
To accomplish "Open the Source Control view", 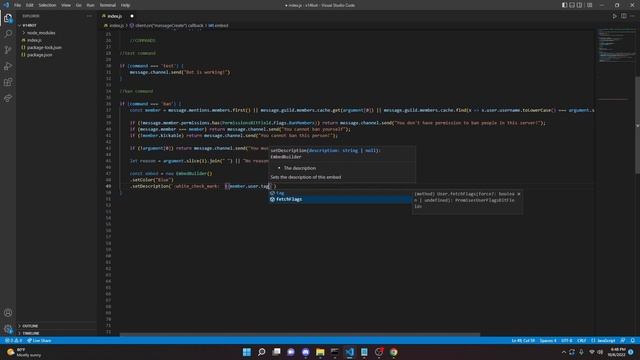I will pyautogui.click(x=8, y=50).
